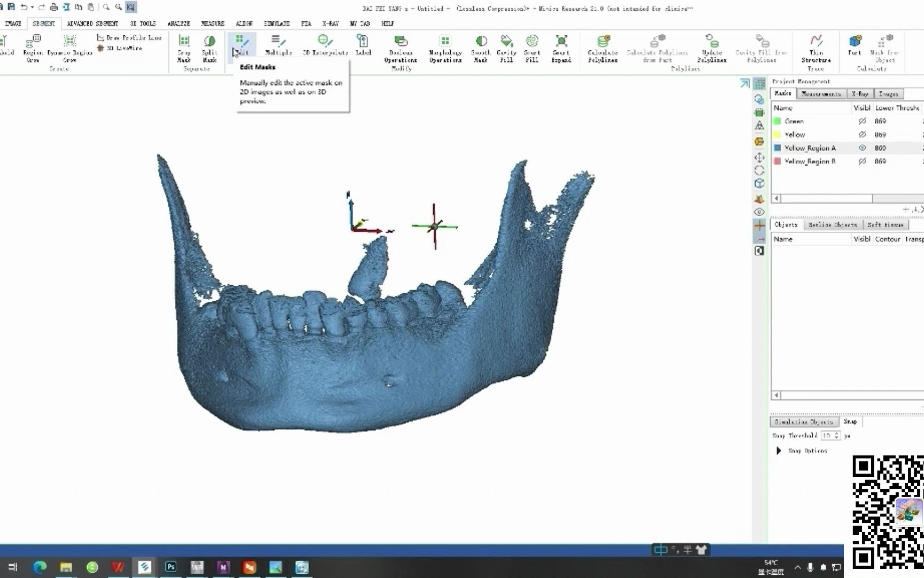Show the Green mask visibility

click(862, 121)
